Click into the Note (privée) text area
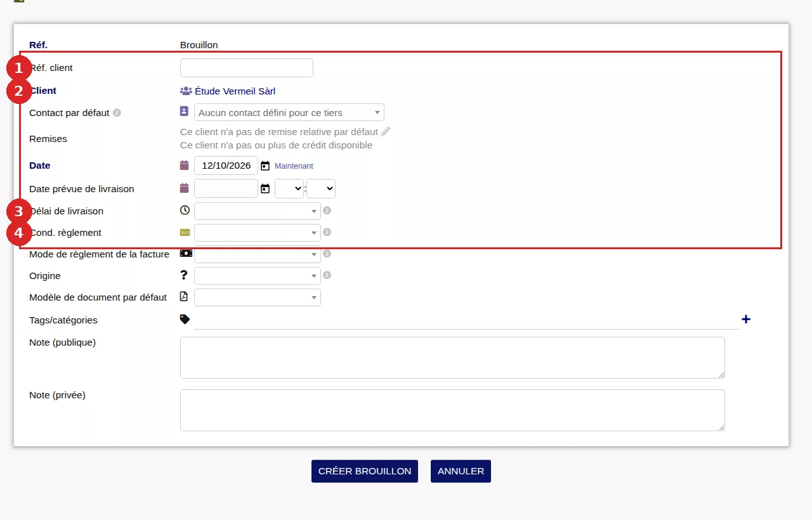The width and height of the screenshot is (812, 520). (452, 410)
